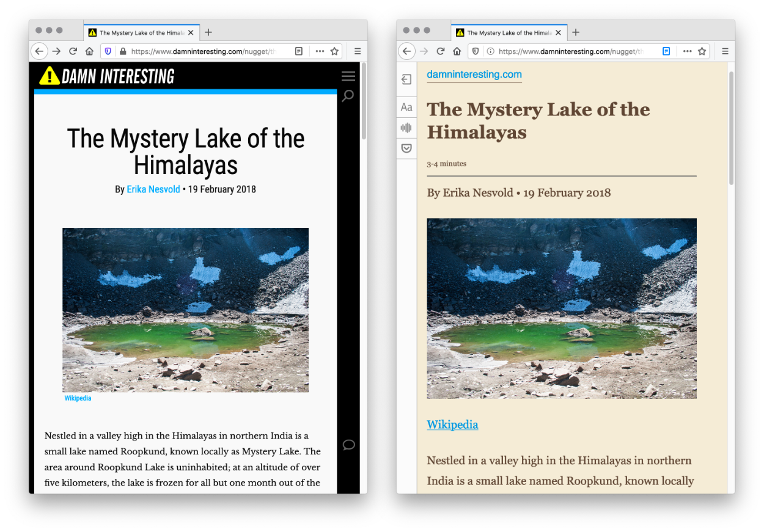Navigate home with the left window home icon
Viewport: 764px width, 532px height.
pyautogui.click(x=90, y=51)
